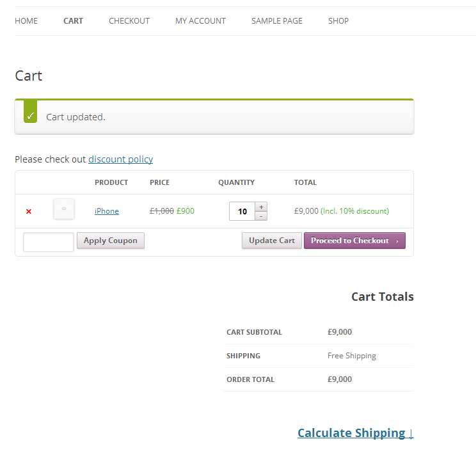Expand Calculate Shipping section
The image size is (476, 462).
point(356,433)
